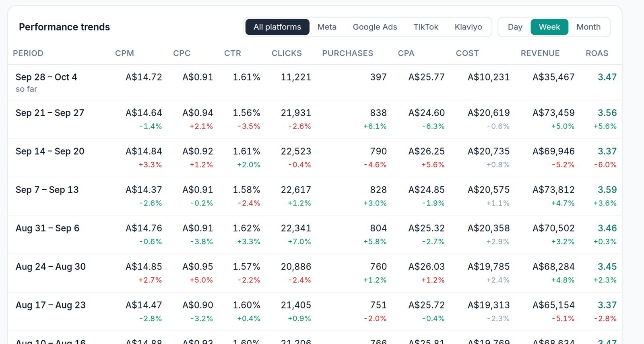
Task: Click cost value A$20,358
Action: 489,228
